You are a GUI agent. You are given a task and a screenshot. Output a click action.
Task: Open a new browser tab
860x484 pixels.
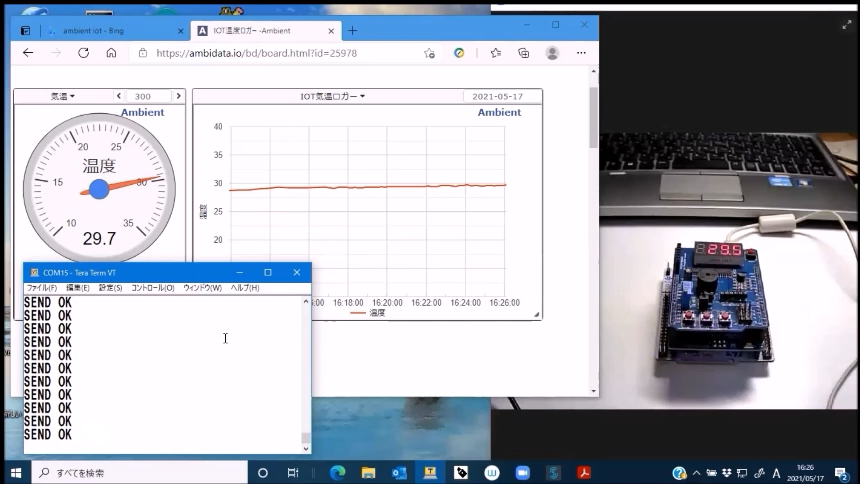pos(352,31)
